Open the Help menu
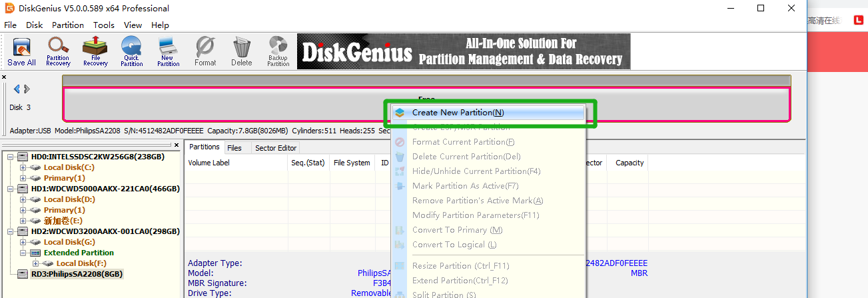This screenshot has height=298, width=868. (x=161, y=25)
